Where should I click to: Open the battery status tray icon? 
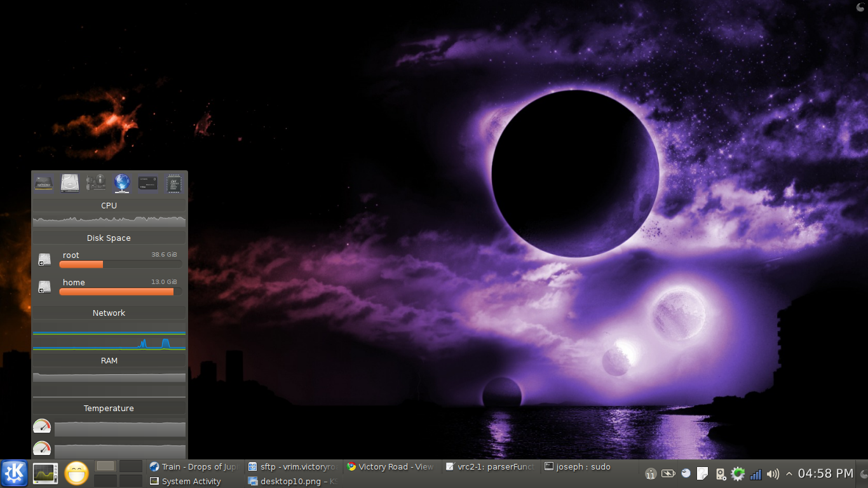[668, 474]
